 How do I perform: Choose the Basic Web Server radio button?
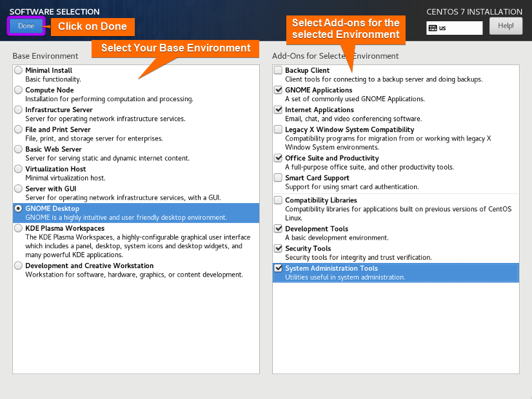18,149
